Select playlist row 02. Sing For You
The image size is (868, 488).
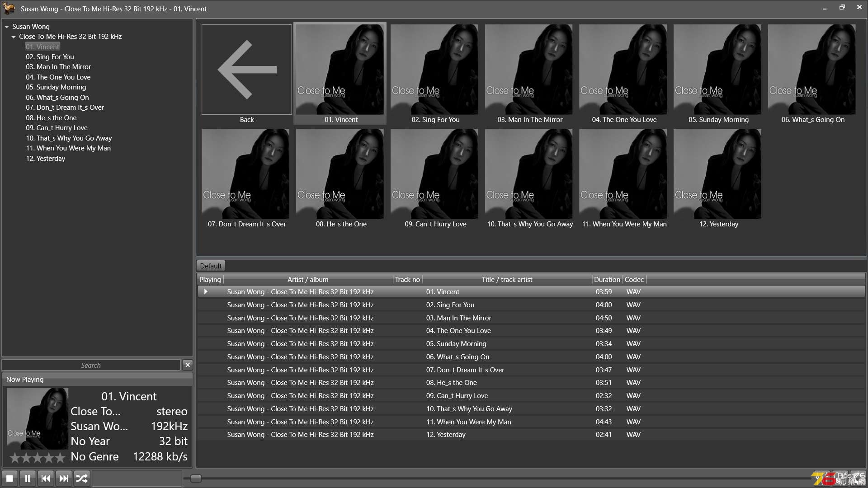531,305
